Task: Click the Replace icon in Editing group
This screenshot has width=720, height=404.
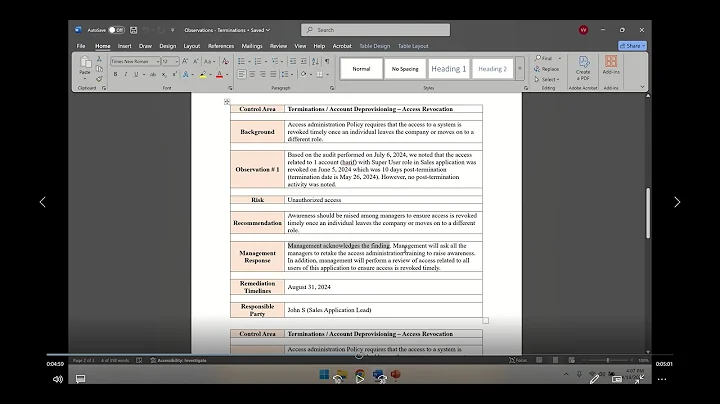Action: click(x=537, y=69)
